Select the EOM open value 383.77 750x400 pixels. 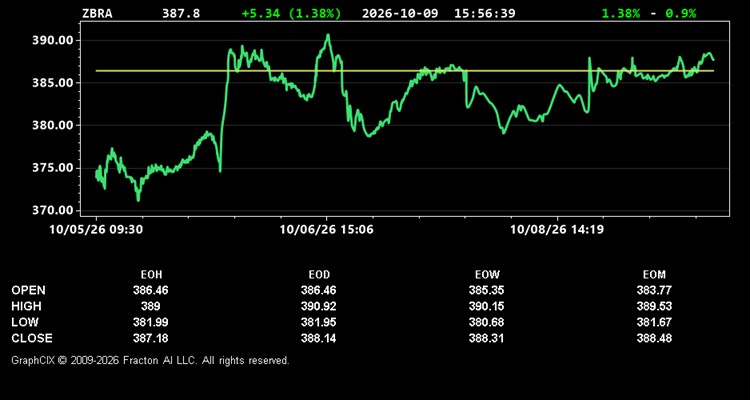click(654, 290)
